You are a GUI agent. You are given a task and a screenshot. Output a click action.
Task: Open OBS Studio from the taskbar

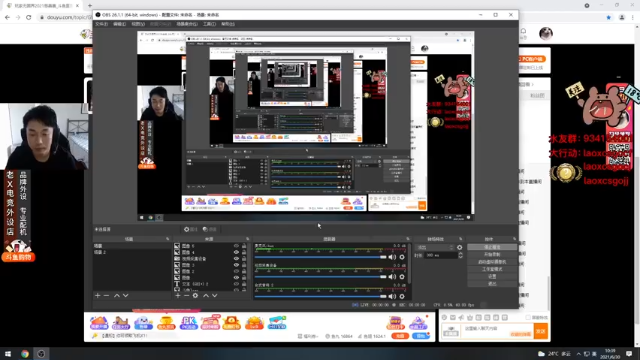[41, 353]
